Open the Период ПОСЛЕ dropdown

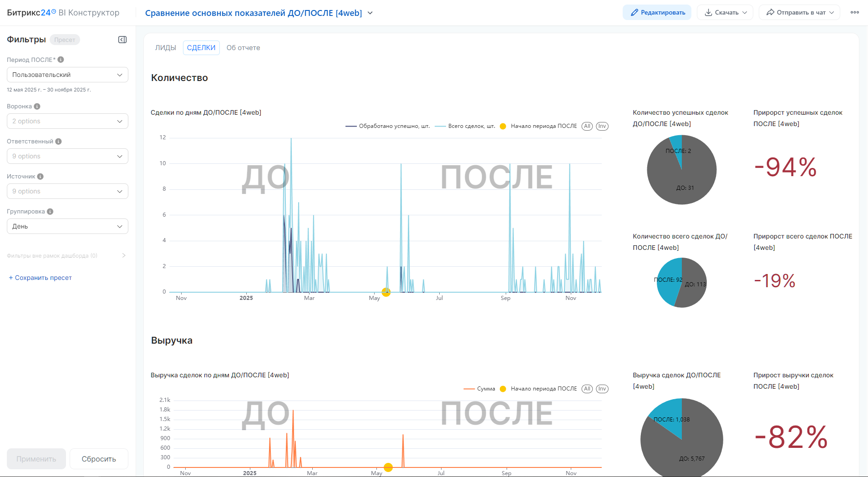[67, 75]
